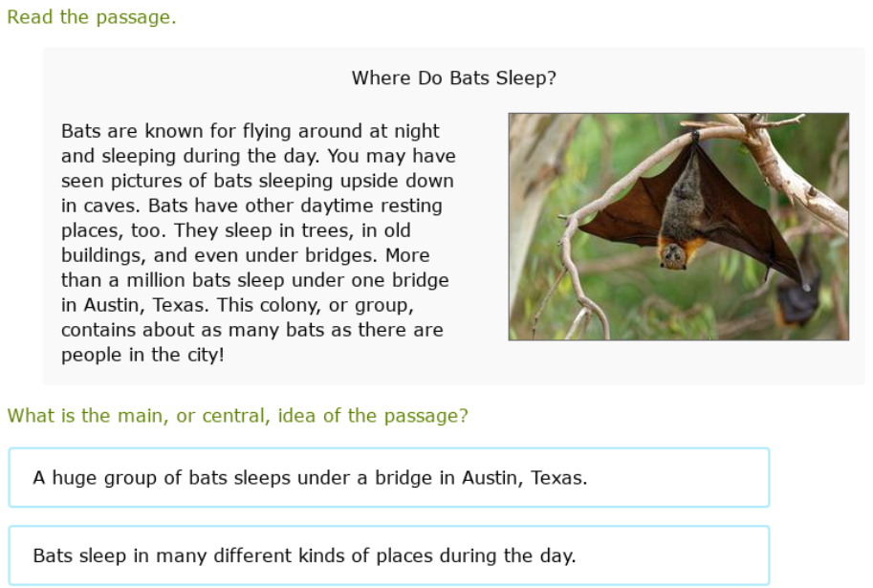Select answer about huge group under Austin bridge
The image size is (873, 588).
click(x=388, y=477)
